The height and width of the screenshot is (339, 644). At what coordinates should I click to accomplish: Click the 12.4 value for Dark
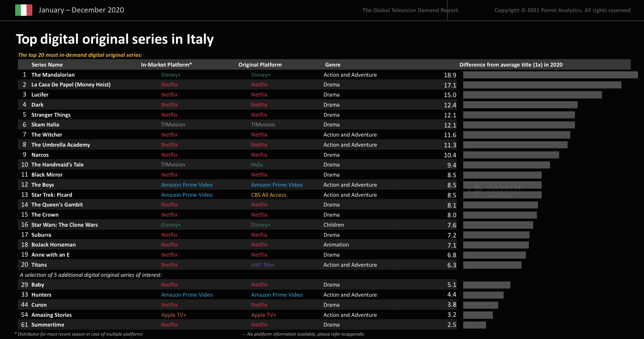click(x=450, y=105)
